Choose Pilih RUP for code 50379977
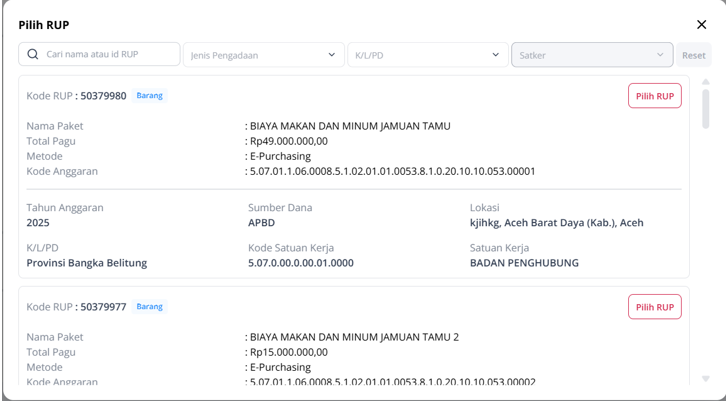The width and height of the screenshot is (726, 401). 655,307
